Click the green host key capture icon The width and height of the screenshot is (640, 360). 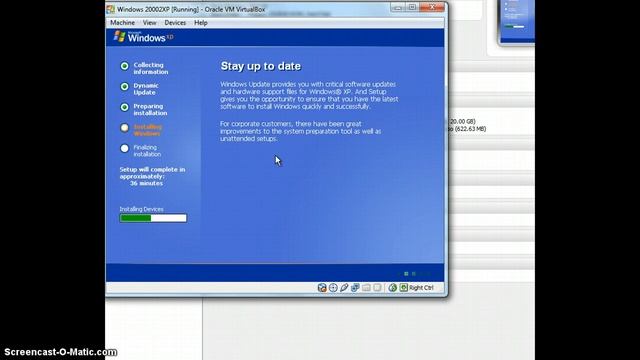click(x=403, y=288)
